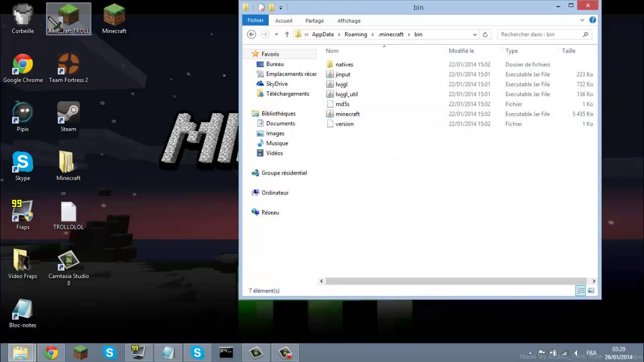
Task: Select Video Fraps folder on desktop
Action: point(23,264)
